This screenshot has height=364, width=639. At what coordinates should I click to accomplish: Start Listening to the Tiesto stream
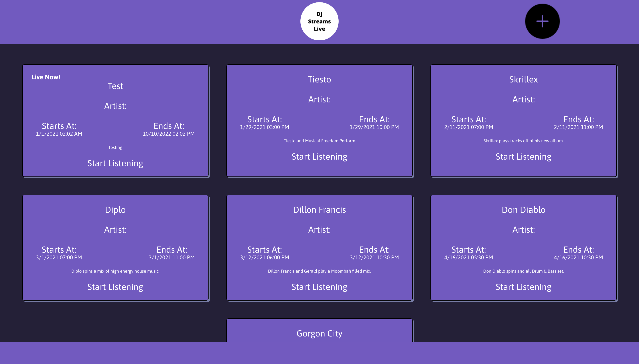point(319,157)
